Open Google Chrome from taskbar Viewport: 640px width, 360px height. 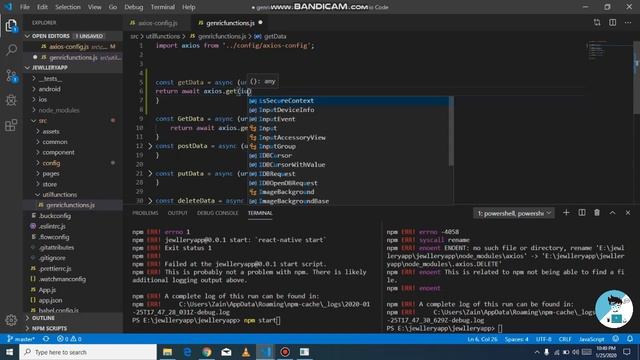(x=207, y=352)
